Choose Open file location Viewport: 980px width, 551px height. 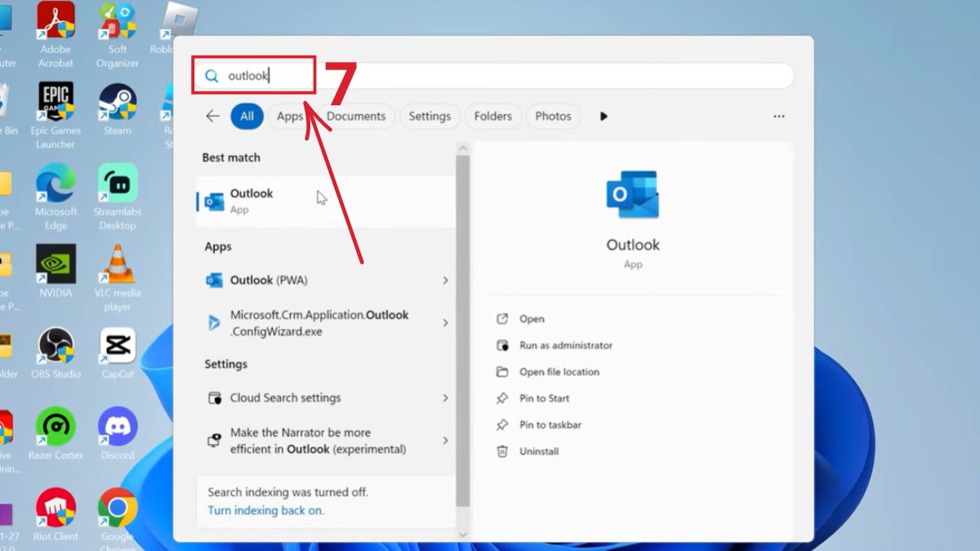pyautogui.click(x=559, y=372)
